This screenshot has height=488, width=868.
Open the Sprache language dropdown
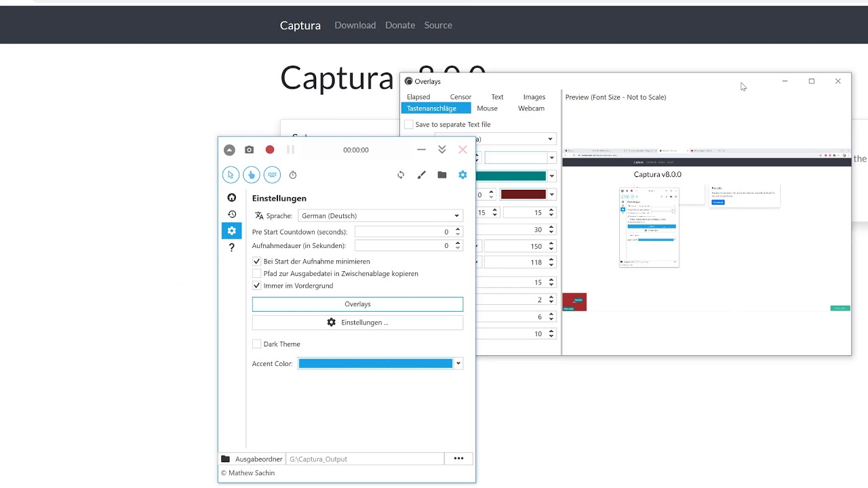coord(380,216)
